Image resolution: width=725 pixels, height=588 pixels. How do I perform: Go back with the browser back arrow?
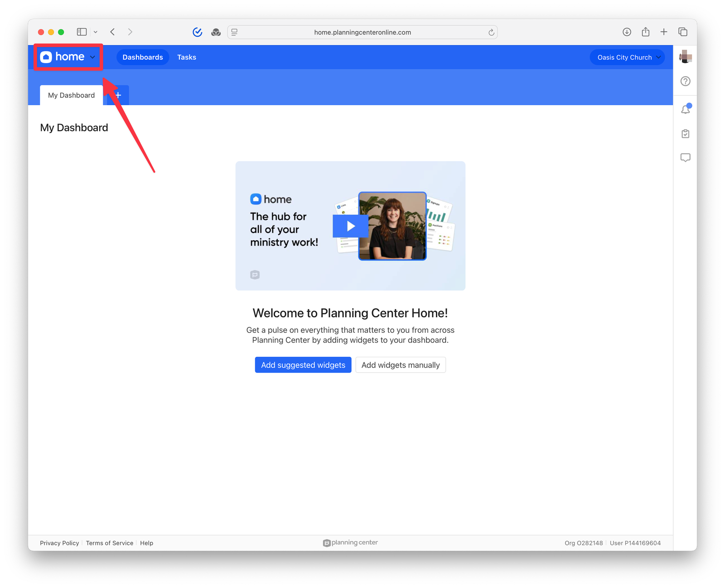113,32
